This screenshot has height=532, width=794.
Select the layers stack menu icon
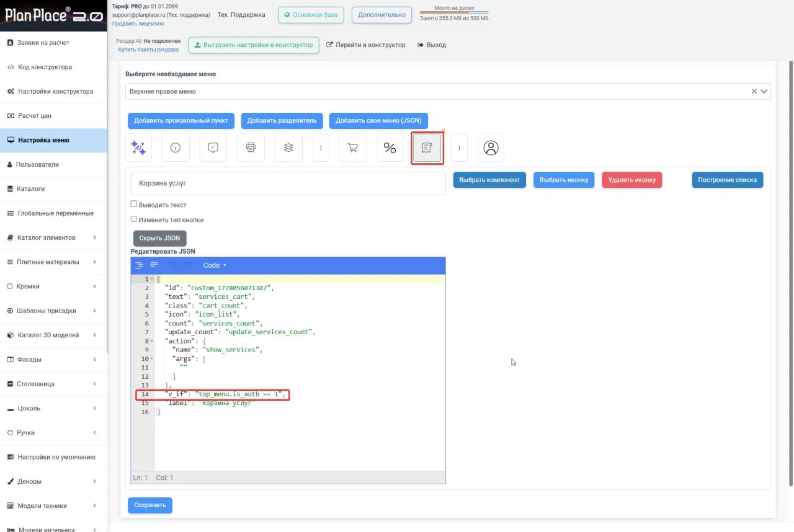point(288,148)
